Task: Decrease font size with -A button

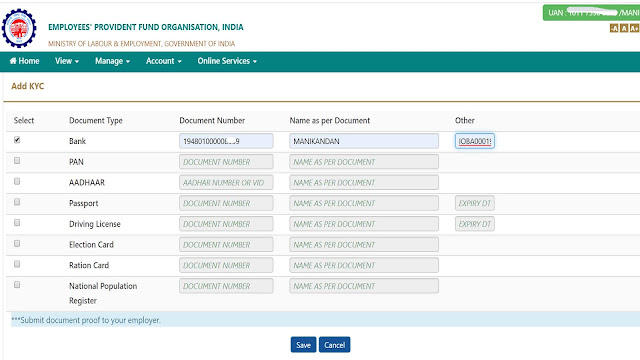Action: click(614, 28)
